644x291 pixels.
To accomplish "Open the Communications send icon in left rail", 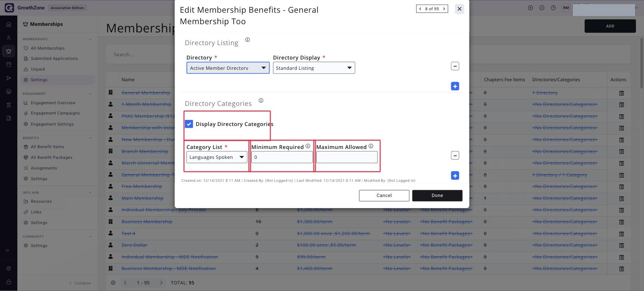I will pyautogui.click(x=9, y=78).
